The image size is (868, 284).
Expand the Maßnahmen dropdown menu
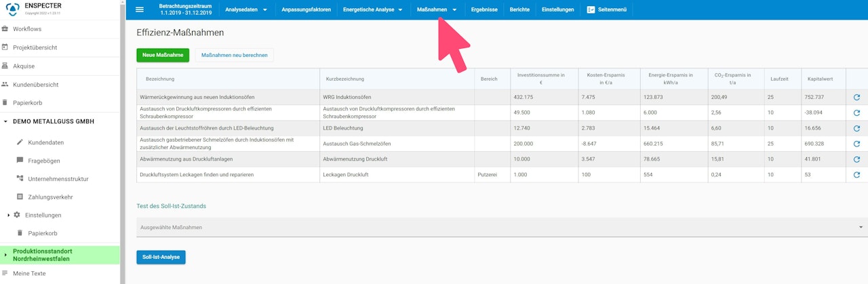coord(437,9)
